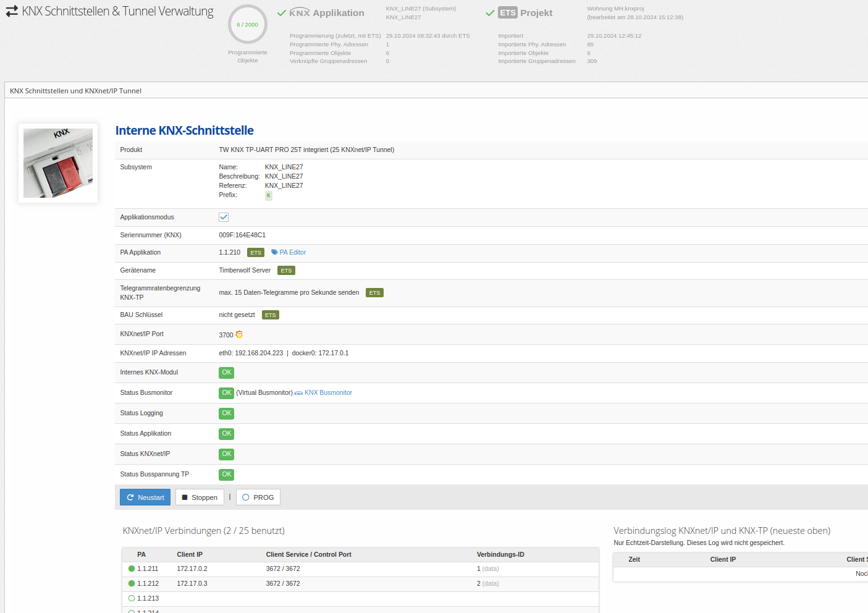868x613 pixels.
Task: Click the ETS badge for Telegrammratenbegrenzung
Action: tap(374, 293)
